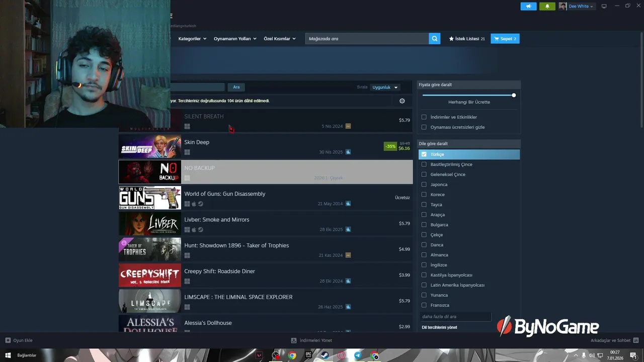The image size is (644, 362).
Task: Collapse the Dile göre daralt section
Action: point(468,144)
